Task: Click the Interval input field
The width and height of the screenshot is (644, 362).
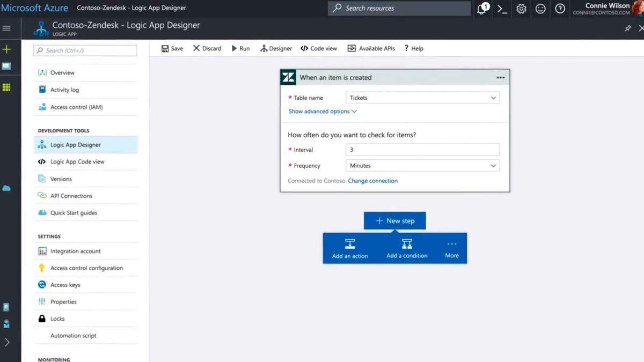Action: pyautogui.click(x=422, y=150)
